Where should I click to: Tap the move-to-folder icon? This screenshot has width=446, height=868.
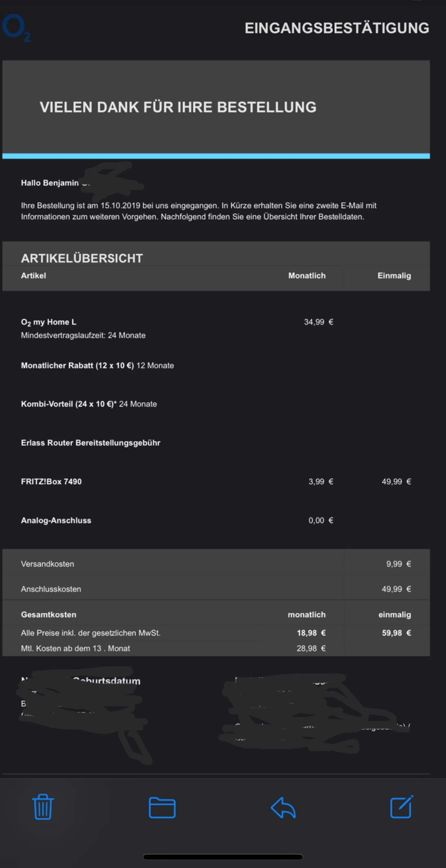pyautogui.click(x=162, y=808)
